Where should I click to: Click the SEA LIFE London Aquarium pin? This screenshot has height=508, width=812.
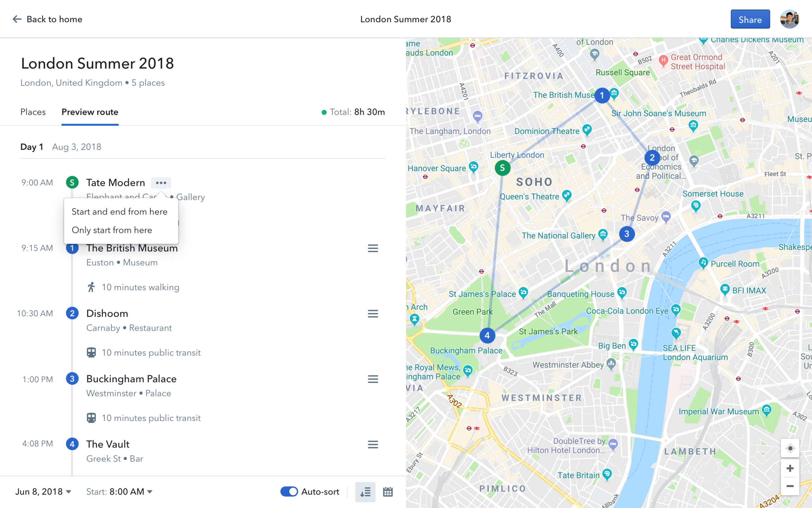(676, 333)
